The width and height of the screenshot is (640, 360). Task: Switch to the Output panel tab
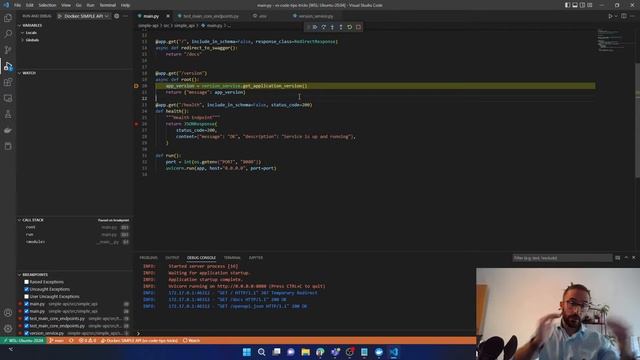172,258
